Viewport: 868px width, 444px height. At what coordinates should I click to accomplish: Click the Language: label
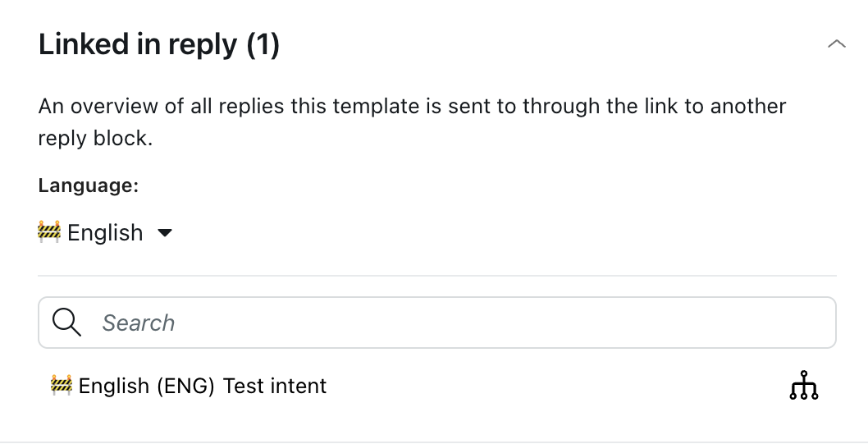[x=88, y=185]
